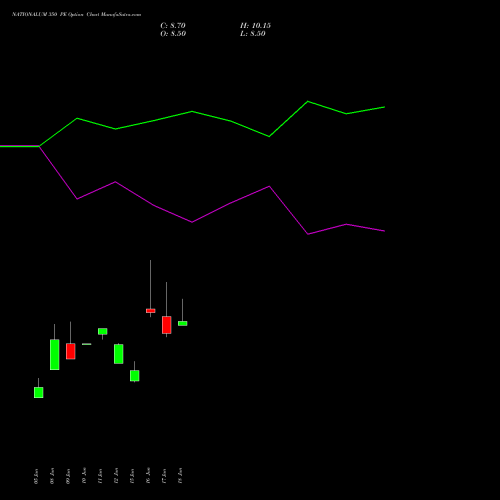This screenshot has height=500, width=500.
Task: Click the 17 Jan date label
Action: (x=164, y=476)
